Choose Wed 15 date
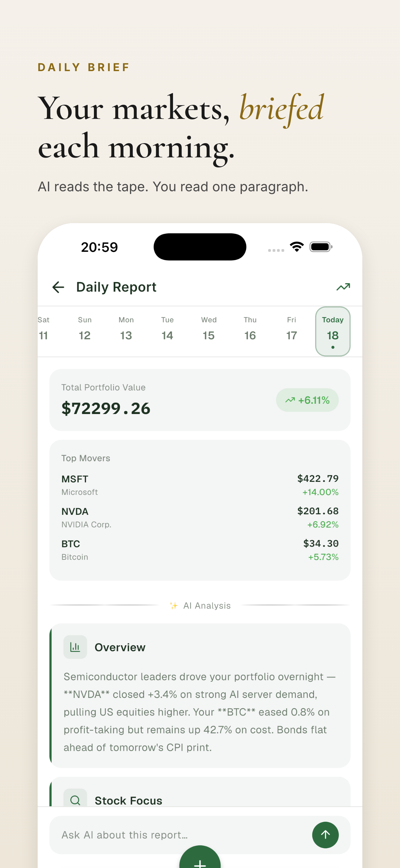 [x=209, y=331]
